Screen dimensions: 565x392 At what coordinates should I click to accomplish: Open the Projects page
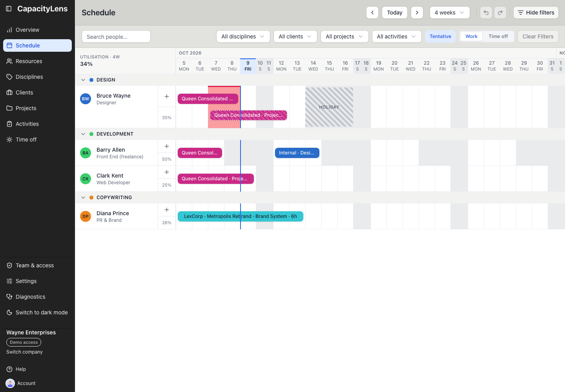[37, 108]
